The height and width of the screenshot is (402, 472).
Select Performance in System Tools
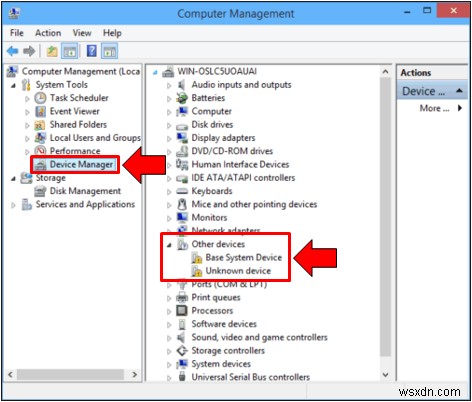point(75,151)
